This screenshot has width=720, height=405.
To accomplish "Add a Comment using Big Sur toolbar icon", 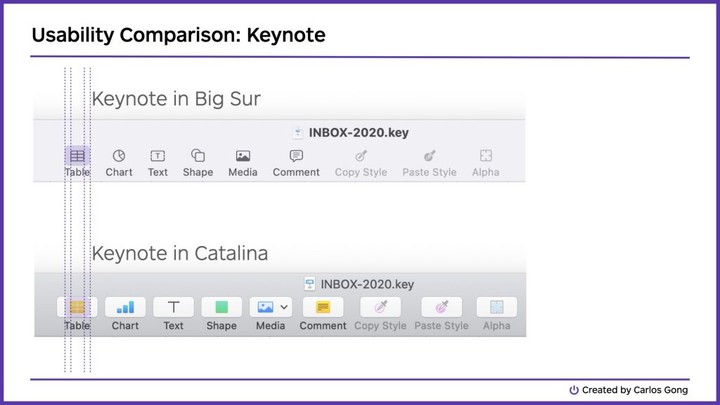I will [296, 156].
